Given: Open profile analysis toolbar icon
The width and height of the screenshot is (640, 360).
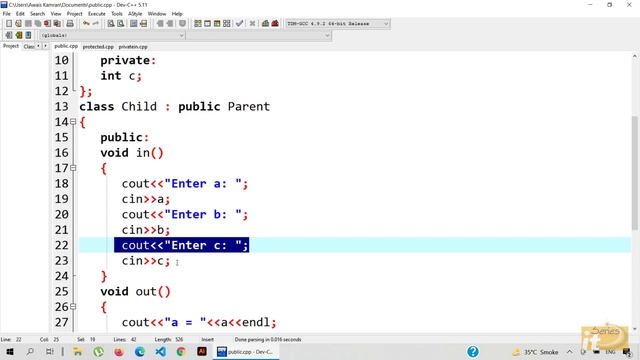Looking at the screenshot, I should click(x=265, y=24).
